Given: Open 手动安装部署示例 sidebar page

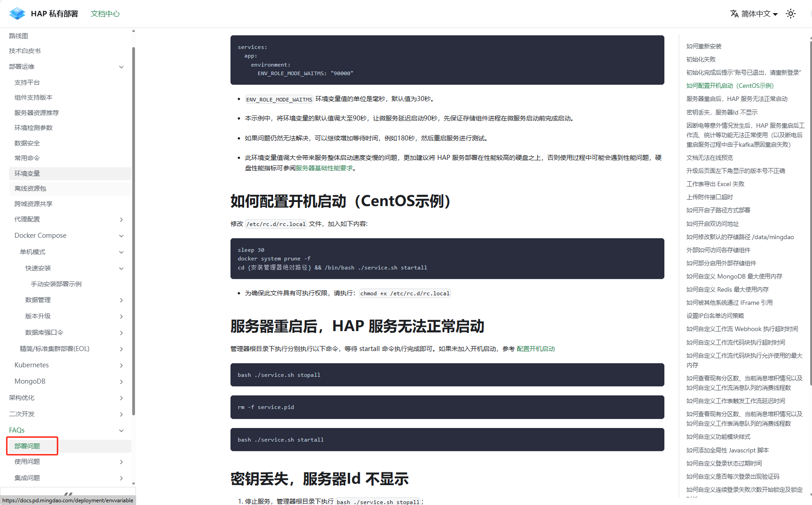Looking at the screenshot, I should [x=56, y=284].
